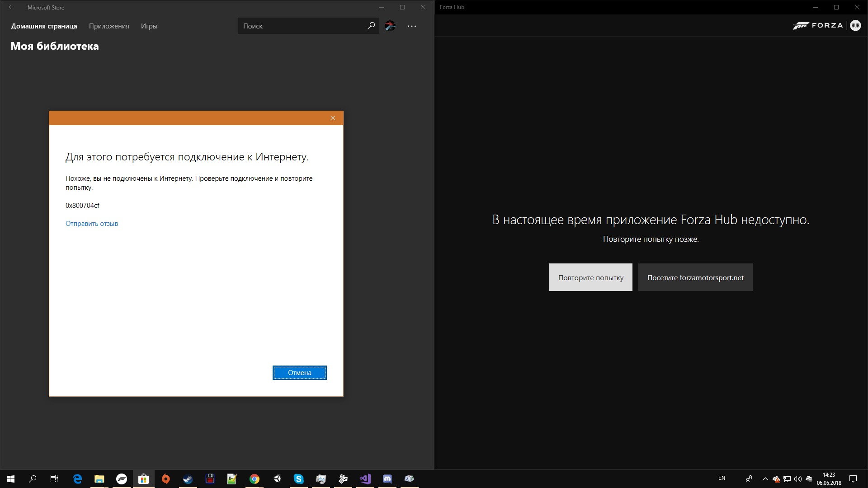Open the user account avatar in Store

click(x=390, y=26)
